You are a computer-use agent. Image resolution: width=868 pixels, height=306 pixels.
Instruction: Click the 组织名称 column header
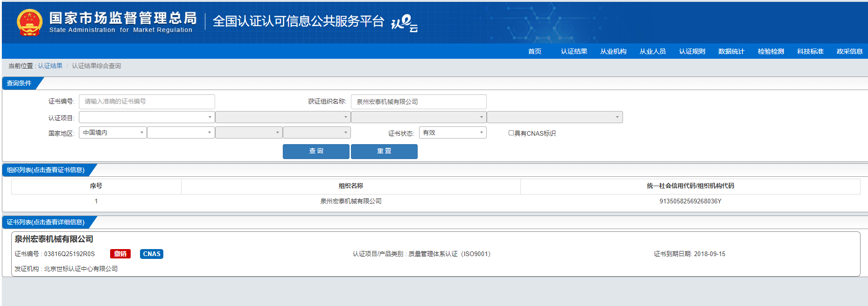[351, 186]
